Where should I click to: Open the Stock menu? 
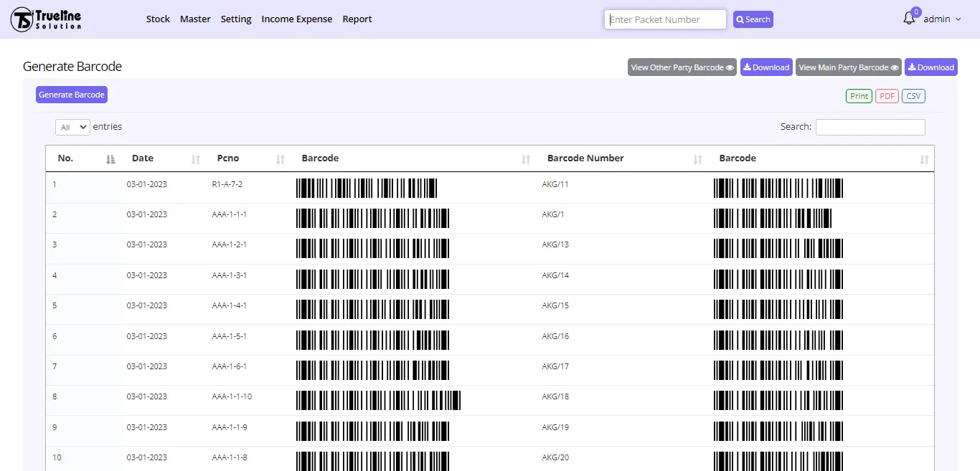coord(158,19)
